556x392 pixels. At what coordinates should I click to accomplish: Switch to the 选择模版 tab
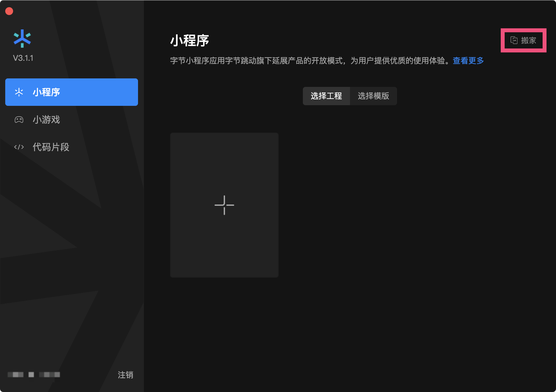(374, 96)
